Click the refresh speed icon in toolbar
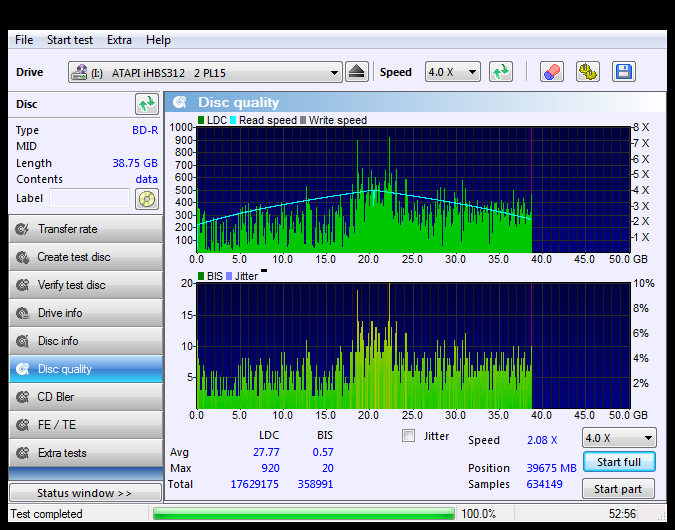 tap(501, 72)
